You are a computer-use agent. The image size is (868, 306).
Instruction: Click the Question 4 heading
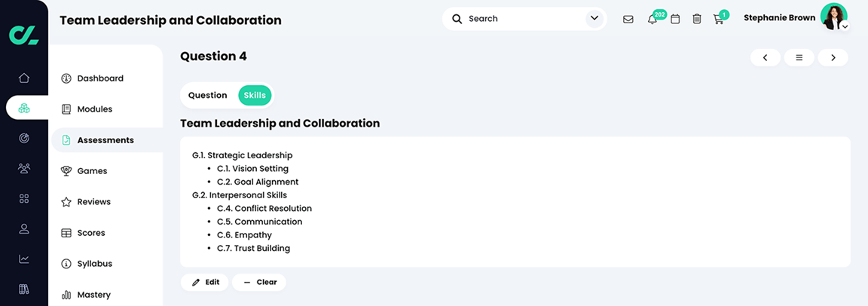click(x=214, y=57)
